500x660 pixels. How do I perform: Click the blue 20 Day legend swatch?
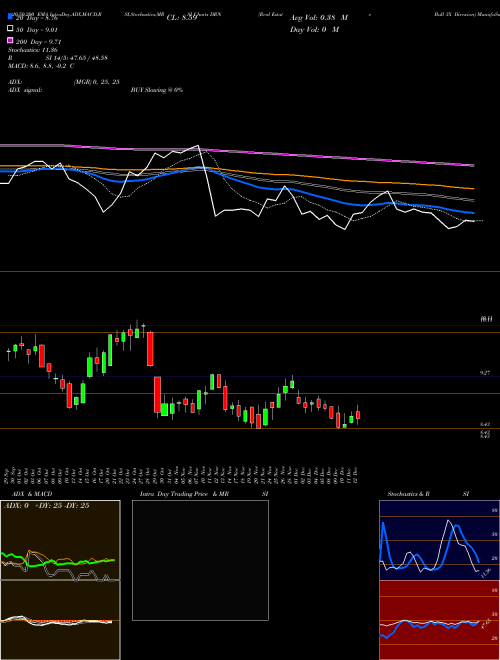pyautogui.click(x=11, y=17)
